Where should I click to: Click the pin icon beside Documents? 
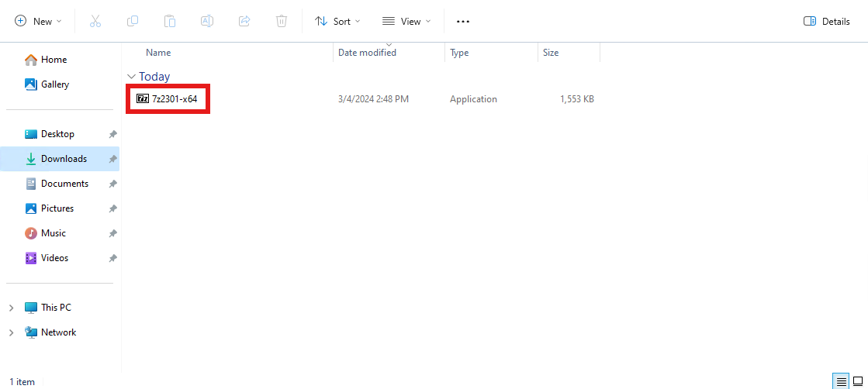113,184
